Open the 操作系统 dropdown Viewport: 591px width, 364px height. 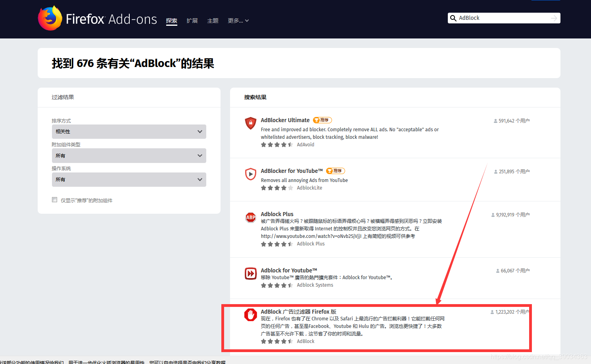(x=129, y=180)
